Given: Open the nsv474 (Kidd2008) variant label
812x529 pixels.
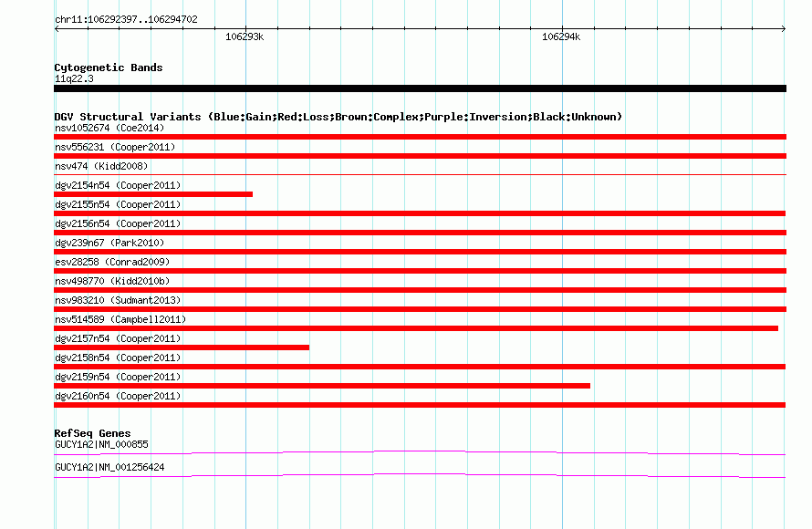Looking at the screenshot, I should click(101, 166).
